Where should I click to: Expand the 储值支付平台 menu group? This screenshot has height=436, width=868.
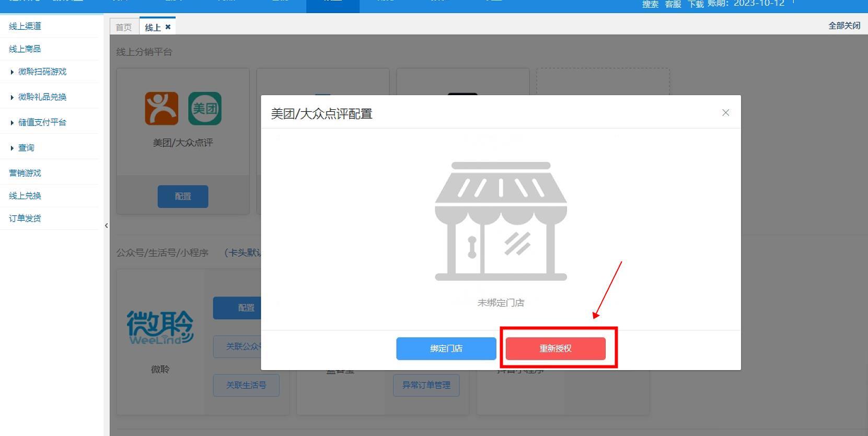[42, 122]
